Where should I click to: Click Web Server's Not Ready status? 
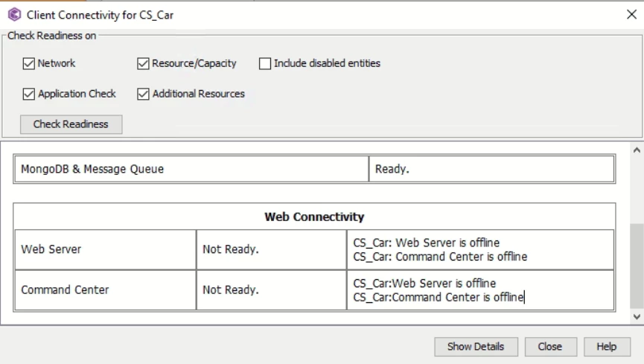[x=231, y=249]
